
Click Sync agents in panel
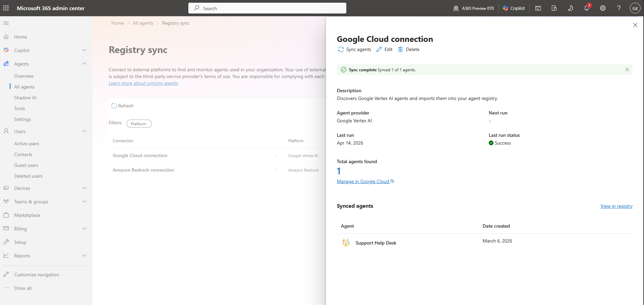click(x=354, y=49)
